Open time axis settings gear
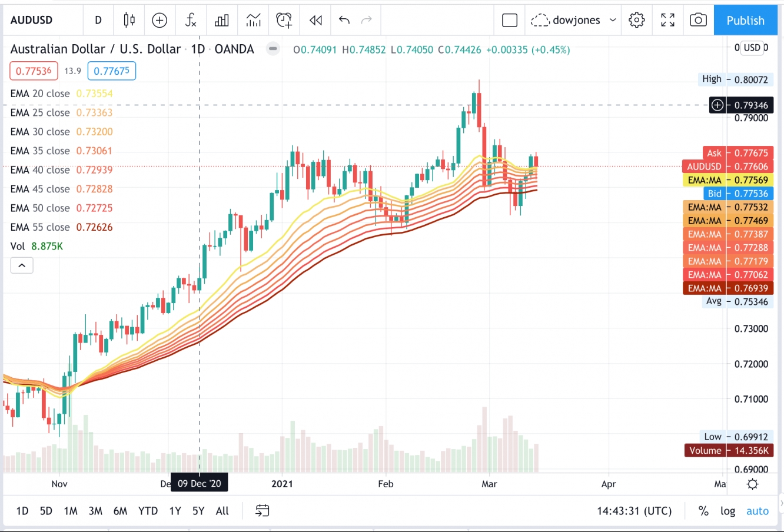The height and width of the screenshot is (532, 784). 752,484
